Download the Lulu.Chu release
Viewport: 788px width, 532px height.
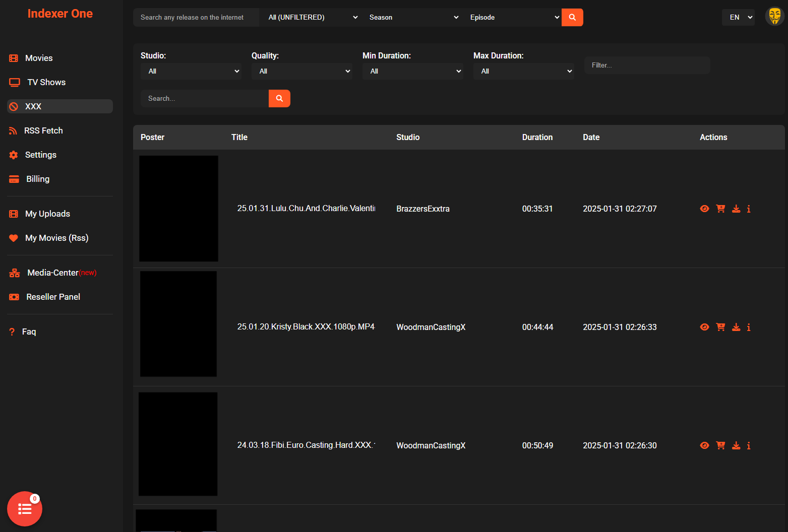[x=736, y=209]
